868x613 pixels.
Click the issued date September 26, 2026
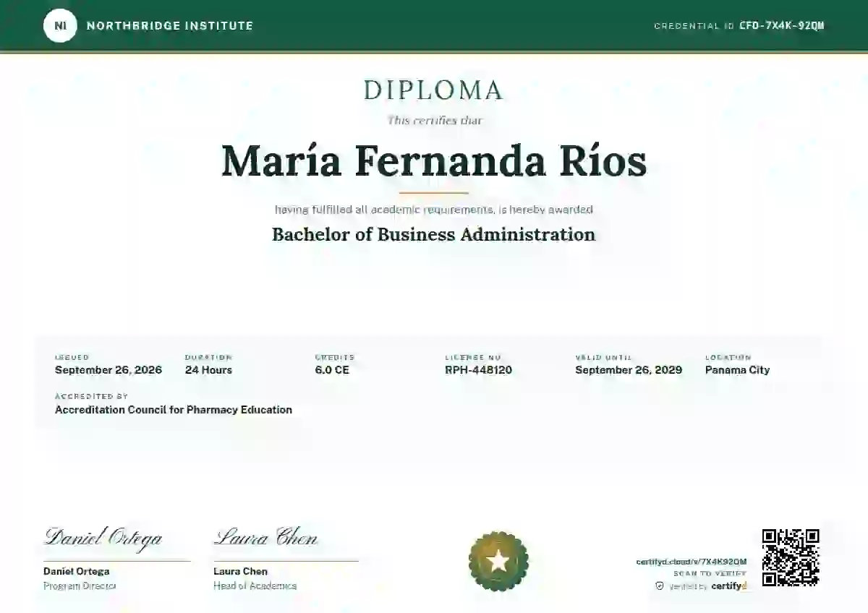(109, 370)
